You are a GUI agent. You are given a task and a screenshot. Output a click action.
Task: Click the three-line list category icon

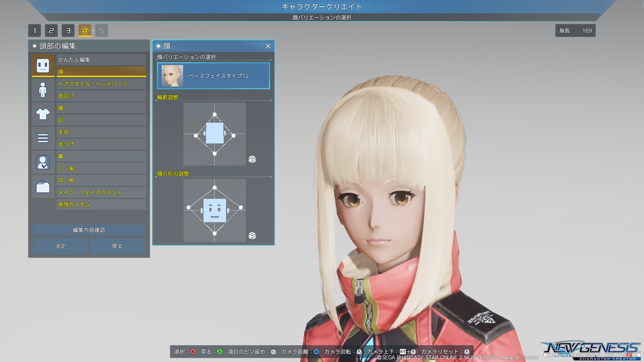point(43,138)
